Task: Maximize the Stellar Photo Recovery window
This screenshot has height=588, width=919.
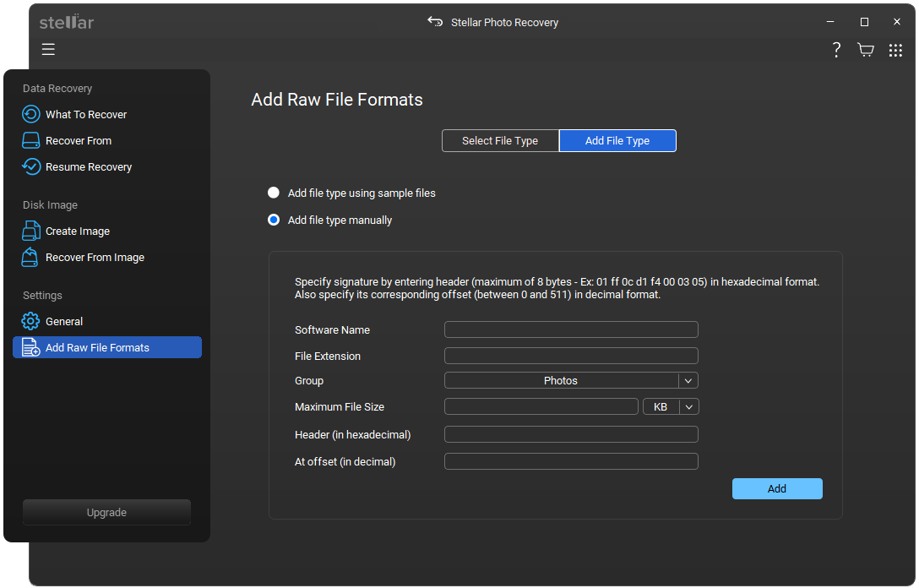Action: pos(864,22)
